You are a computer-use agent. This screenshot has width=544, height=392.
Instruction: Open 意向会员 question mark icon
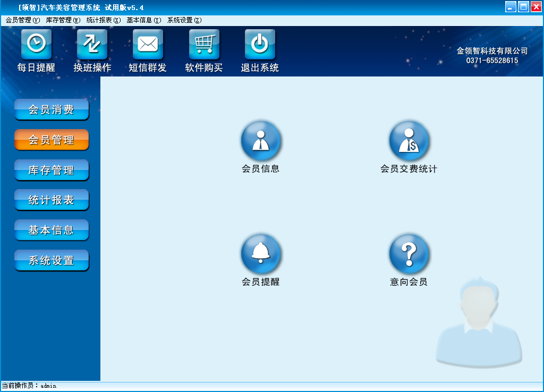(x=409, y=254)
